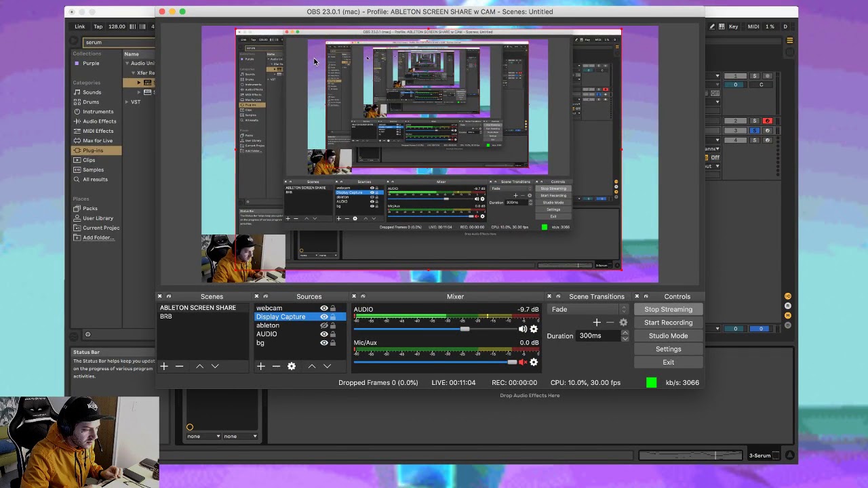Toggle Ableton pencil draw mode icon
Viewport: 868px width, 488px height.
click(x=712, y=26)
